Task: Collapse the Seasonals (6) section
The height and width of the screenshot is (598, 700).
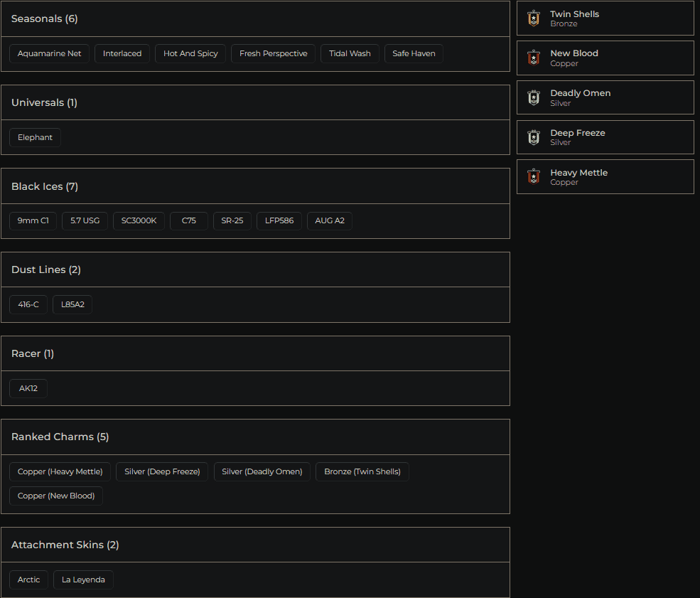Action: (256, 18)
